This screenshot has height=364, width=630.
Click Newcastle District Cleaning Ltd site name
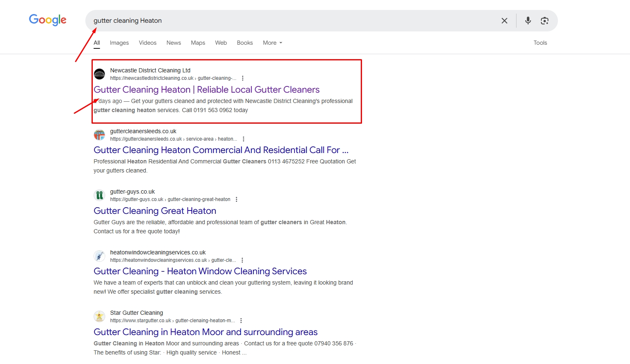pos(150,70)
